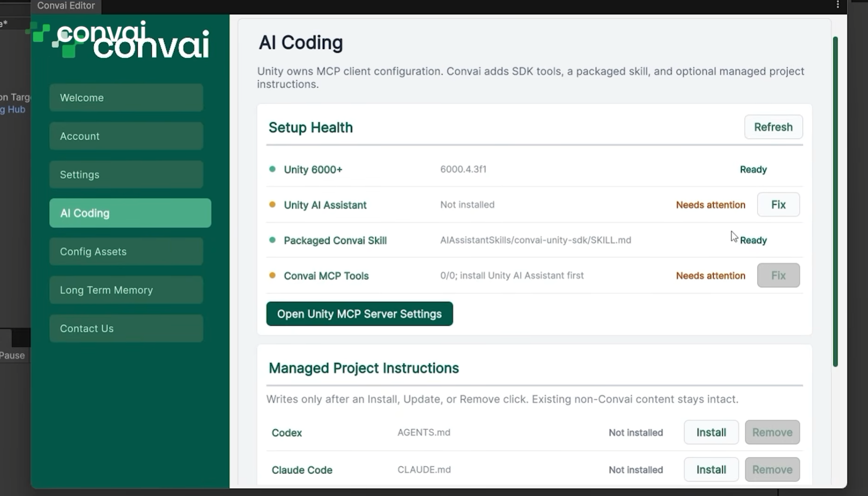Click the AGENTS.md file name
The image size is (868, 496).
[x=423, y=432]
